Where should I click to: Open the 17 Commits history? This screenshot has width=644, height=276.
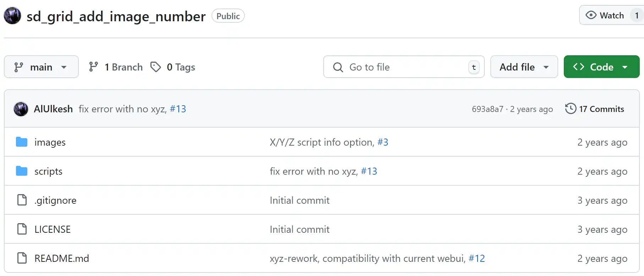pos(595,109)
